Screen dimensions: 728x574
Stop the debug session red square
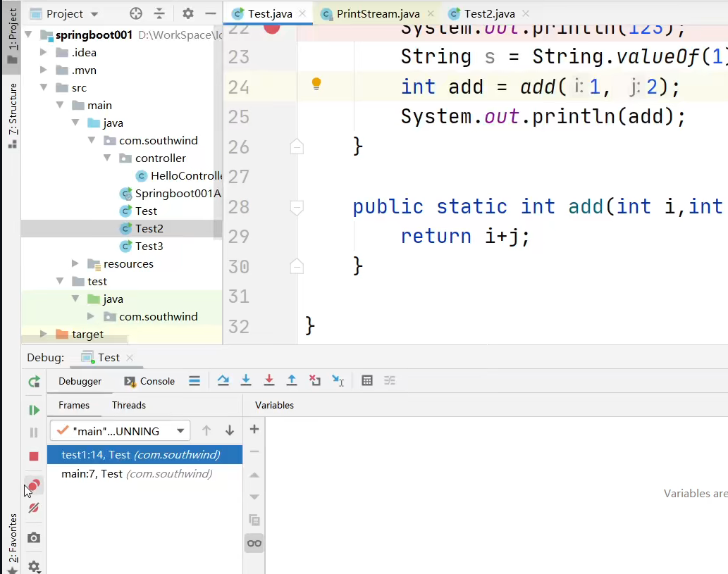pos(34,456)
